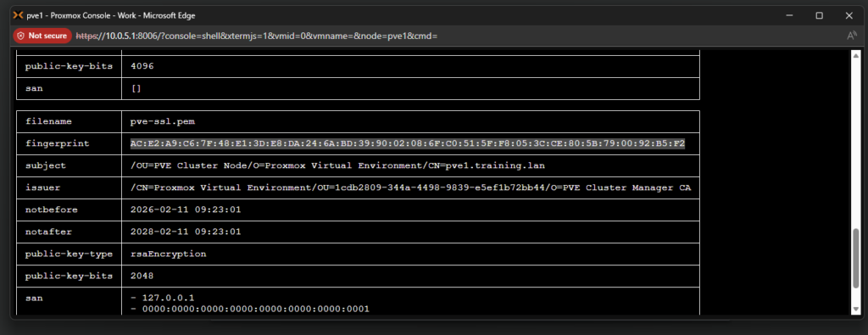Click the Proxmox icon in title bar
868x335 pixels.
18,15
